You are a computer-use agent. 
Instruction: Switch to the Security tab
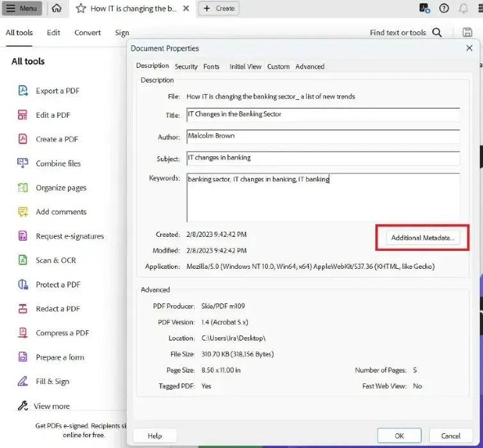186,67
